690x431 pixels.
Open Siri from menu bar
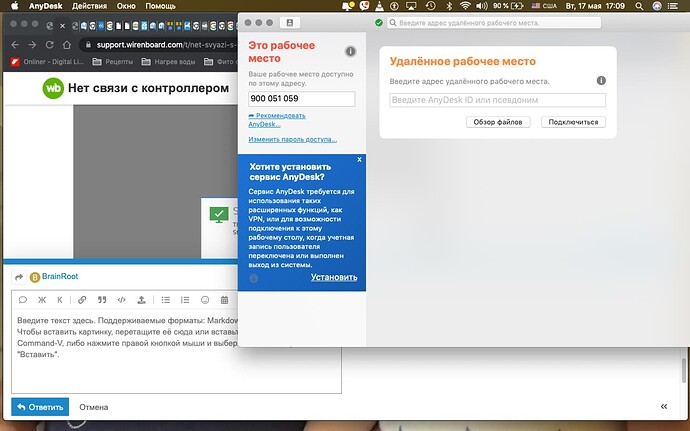coord(657,6)
